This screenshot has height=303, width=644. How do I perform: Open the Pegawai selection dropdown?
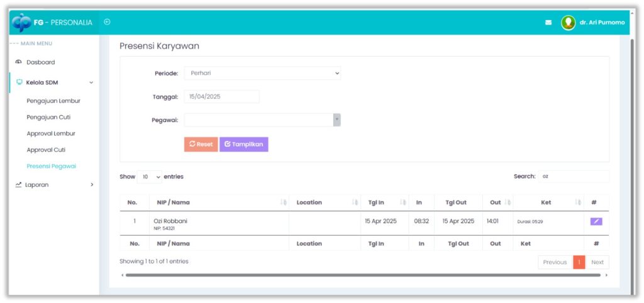pos(262,120)
